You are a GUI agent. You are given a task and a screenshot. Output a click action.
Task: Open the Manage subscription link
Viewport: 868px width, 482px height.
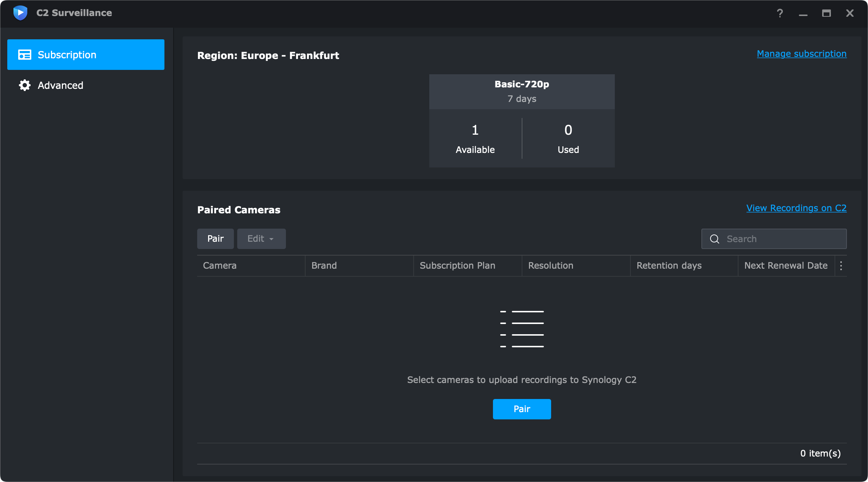click(802, 54)
